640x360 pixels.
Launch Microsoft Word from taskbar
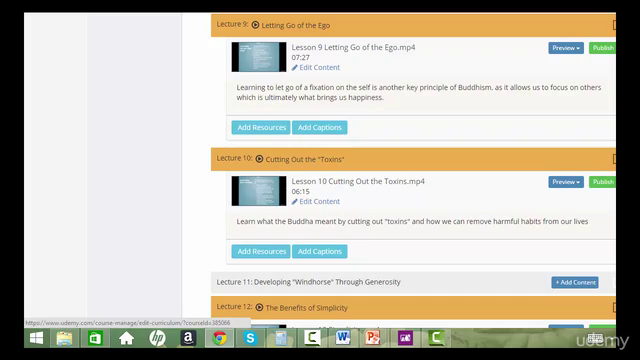(x=343, y=338)
